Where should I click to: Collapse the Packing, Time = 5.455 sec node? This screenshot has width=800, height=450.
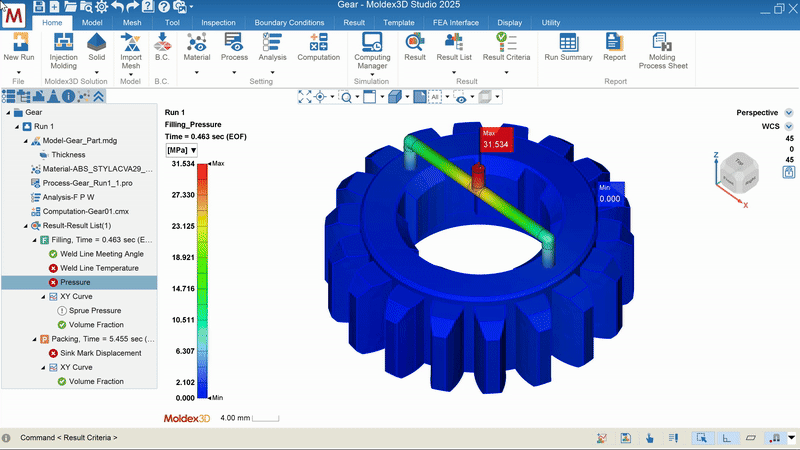[x=34, y=339]
